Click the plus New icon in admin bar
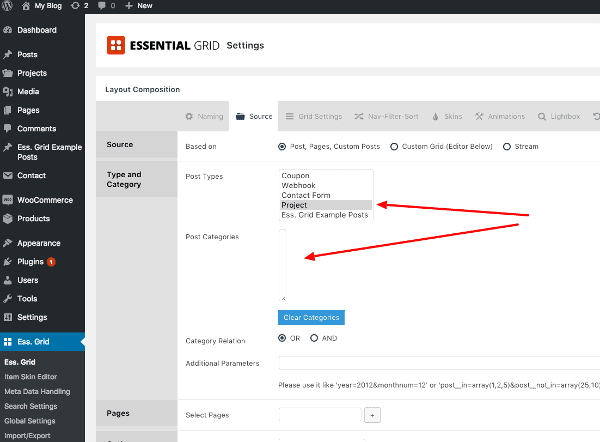 pyautogui.click(x=129, y=6)
